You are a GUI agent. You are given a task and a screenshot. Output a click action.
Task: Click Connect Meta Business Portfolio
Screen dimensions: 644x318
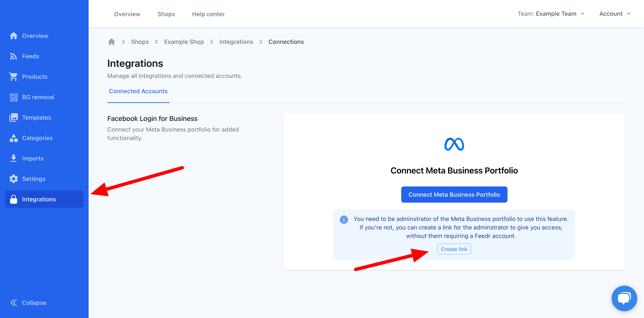454,194
